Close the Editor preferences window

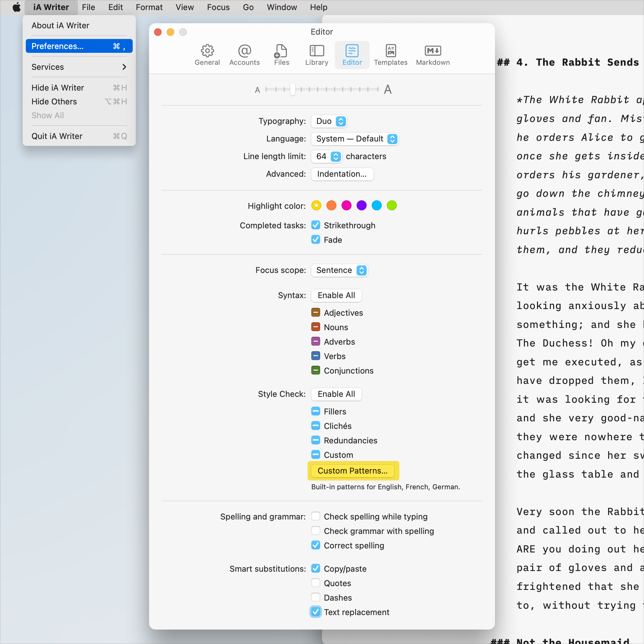coord(158,32)
